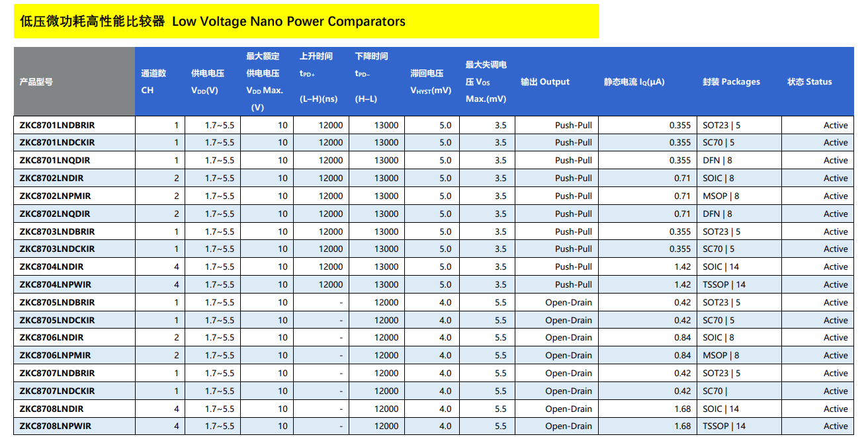Image resolution: width=868 pixels, height=437 pixels.
Task: Select Open-Drain output in ZKC8708LNPWIR row
Action: [x=569, y=426]
